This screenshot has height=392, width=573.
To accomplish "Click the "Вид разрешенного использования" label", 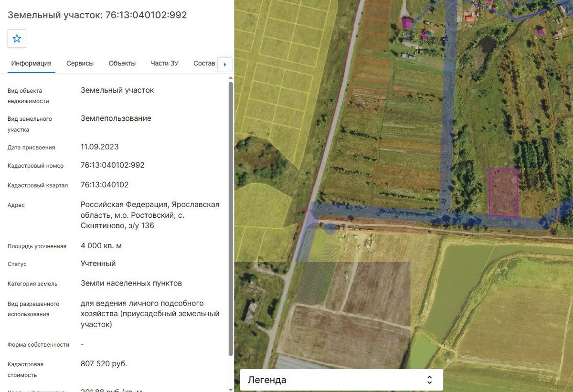I will [x=33, y=309].
